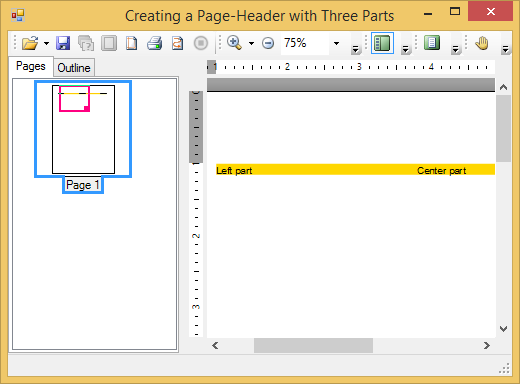Open a file with the folder icon
Viewport: 520px width, 384px height.
pos(30,43)
